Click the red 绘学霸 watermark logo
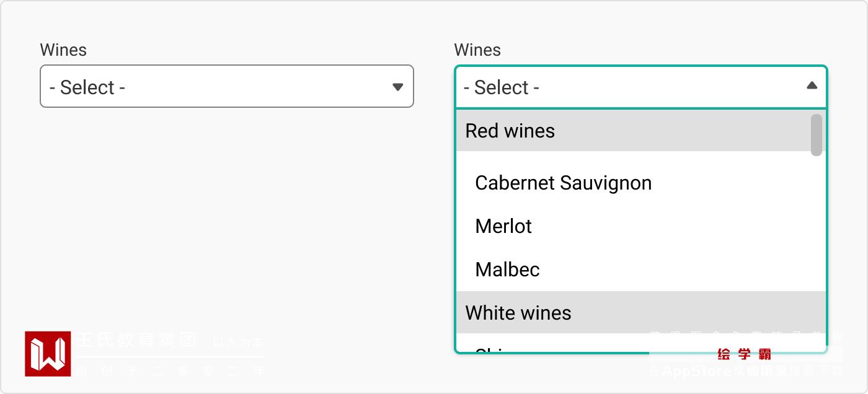The height and width of the screenshot is (394, 868). point(744,354)
